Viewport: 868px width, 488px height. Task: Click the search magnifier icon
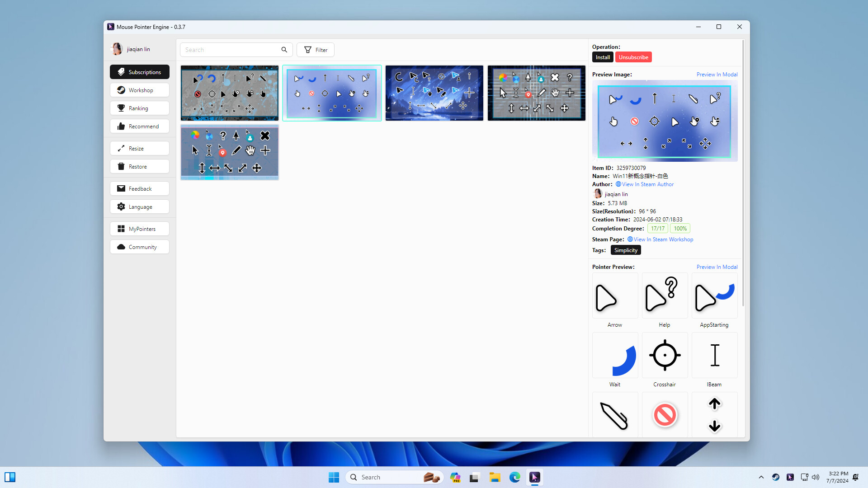click(284, 50)
